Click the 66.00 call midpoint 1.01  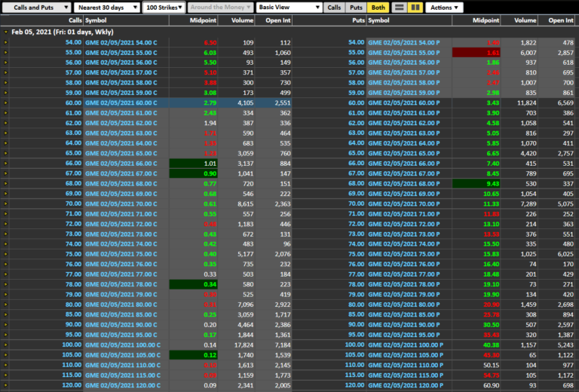coord(194,164)
